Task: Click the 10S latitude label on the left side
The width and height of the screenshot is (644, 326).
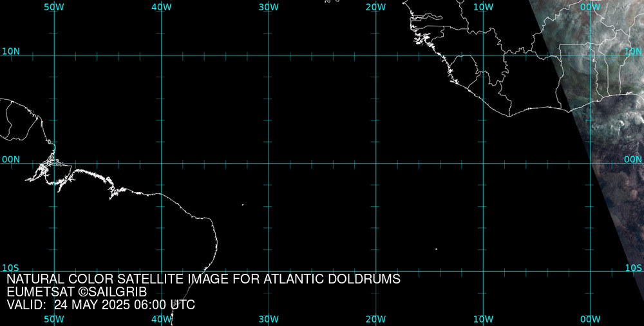Action: 11,268
